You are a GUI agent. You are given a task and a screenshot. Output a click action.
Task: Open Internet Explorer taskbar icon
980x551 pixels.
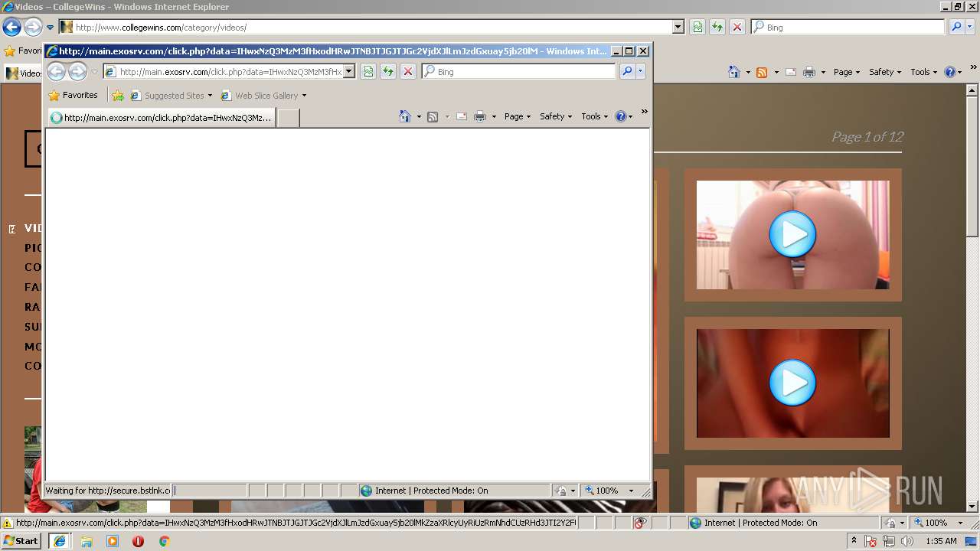pos(60,541)
